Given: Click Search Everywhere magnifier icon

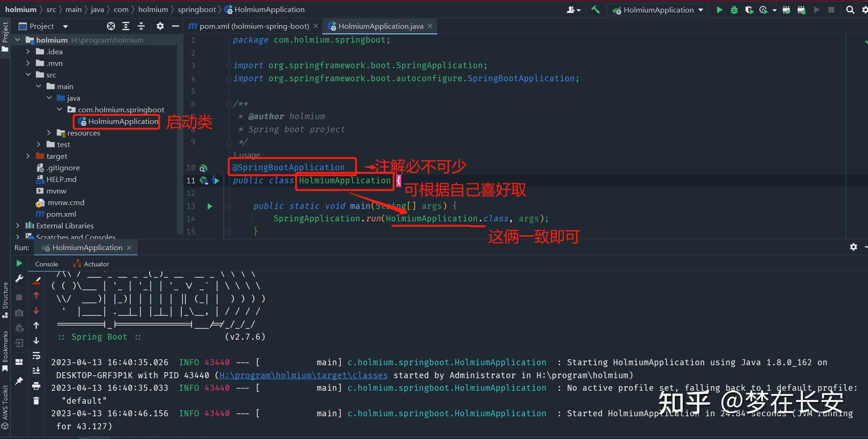Looking at the screenshot, I should (x=849, y=9).
